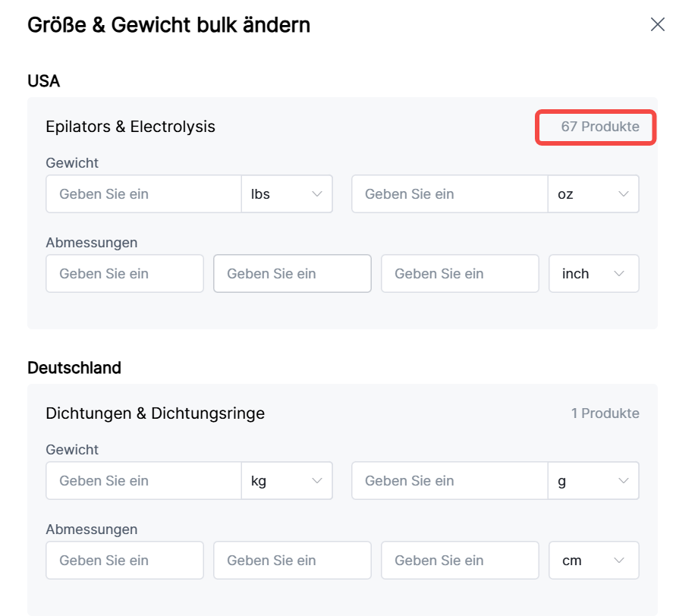This screenshot has width=676, height=616.
Task: Focus third Abmessungen field beside cm dropdown
Action: (x=460, y=561)
